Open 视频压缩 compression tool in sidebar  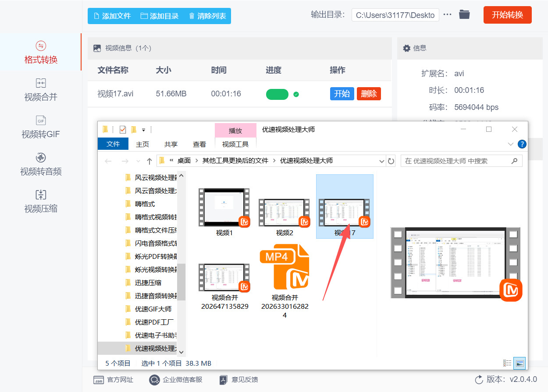pos(41,201)
